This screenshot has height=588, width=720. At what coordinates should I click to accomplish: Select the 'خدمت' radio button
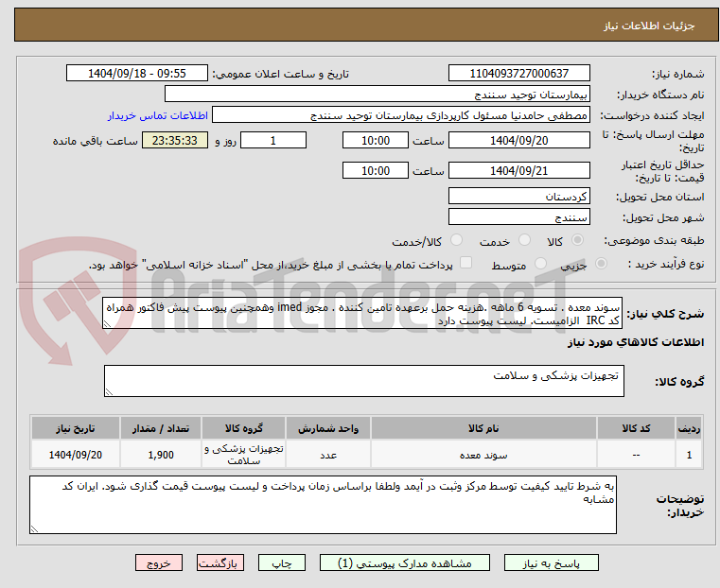(x=524, y=240)
